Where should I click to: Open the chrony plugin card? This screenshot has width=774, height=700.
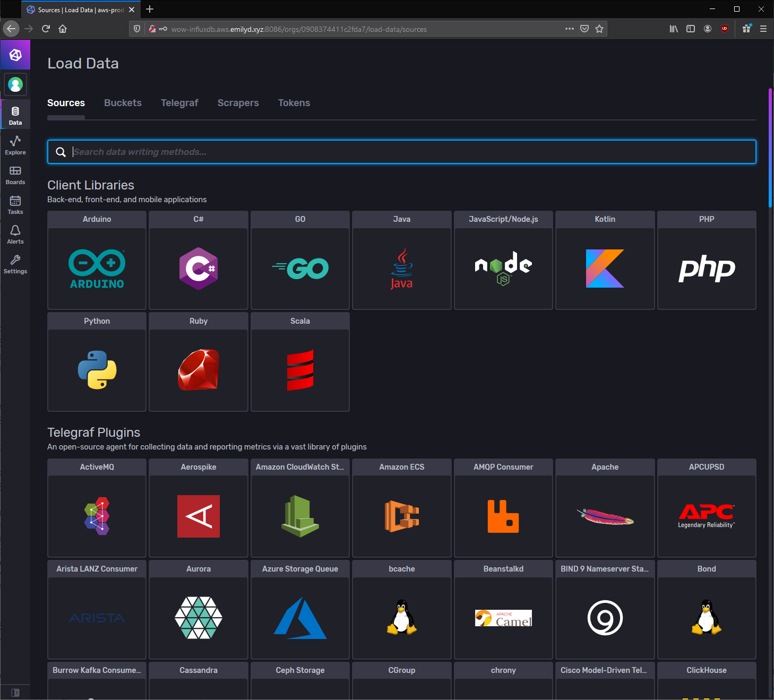pyautogui.click(x=503, y=680)
